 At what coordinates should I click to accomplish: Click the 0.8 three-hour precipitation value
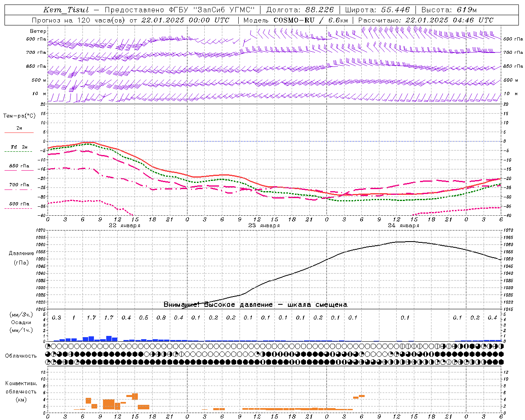[x=161, y=317]
